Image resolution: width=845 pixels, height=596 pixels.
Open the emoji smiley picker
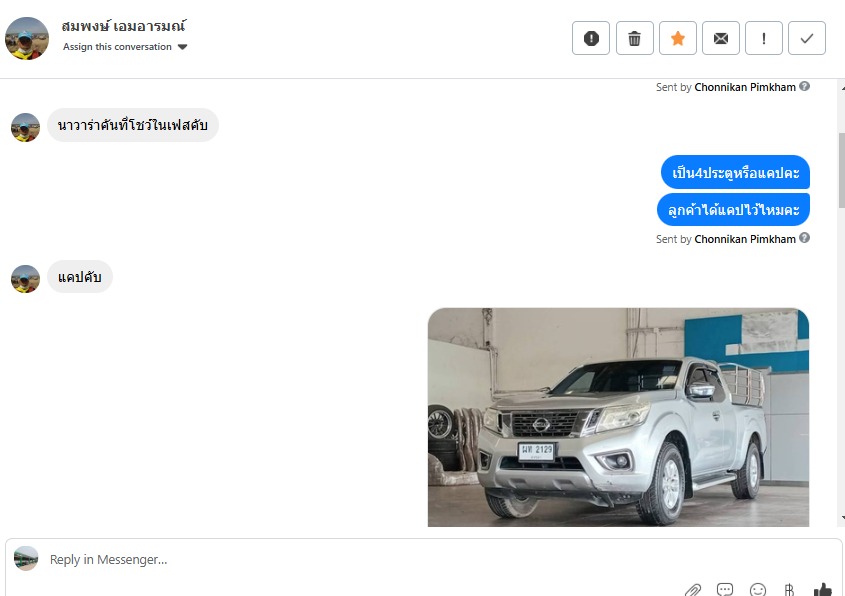coord(758,590)
